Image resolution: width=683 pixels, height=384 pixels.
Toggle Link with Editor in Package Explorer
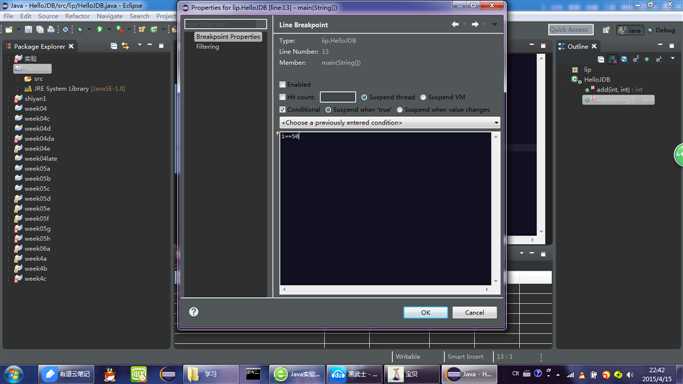[x=125, y=46]
